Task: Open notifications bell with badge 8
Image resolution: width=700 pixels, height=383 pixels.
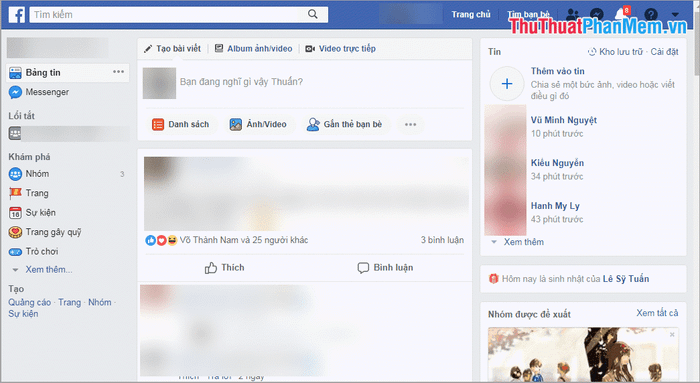Action: pyautogui.click(x=622, y=13)
